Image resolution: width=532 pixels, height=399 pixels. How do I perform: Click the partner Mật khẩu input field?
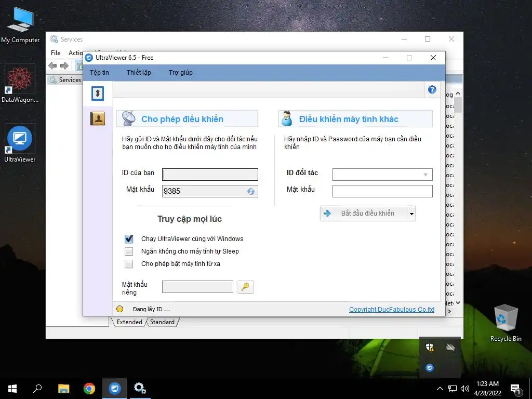tap(382, 191)
